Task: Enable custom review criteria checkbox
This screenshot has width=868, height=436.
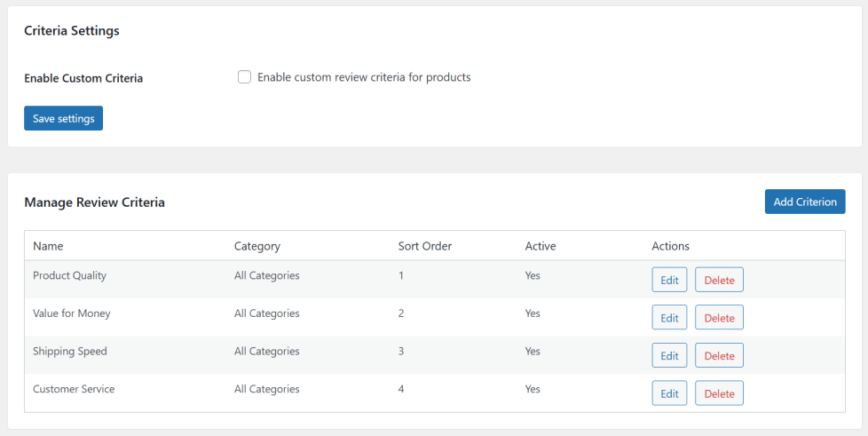Action: 245,77
